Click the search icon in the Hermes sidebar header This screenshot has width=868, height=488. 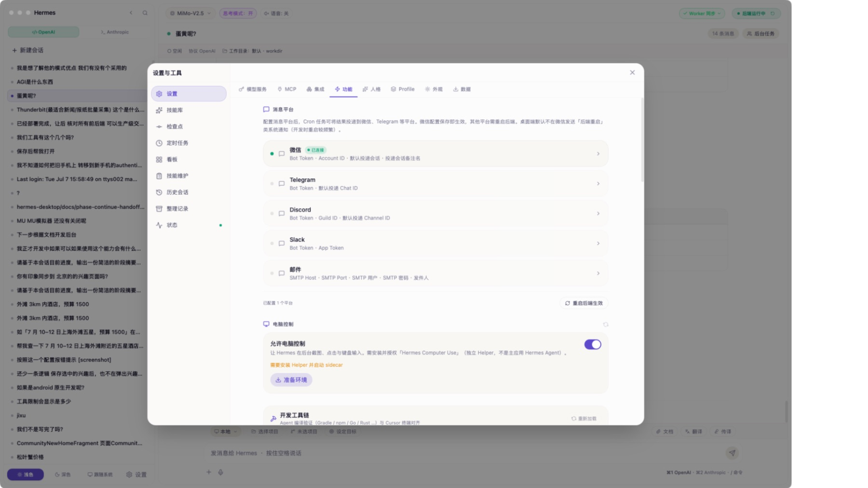click(145, 13)
